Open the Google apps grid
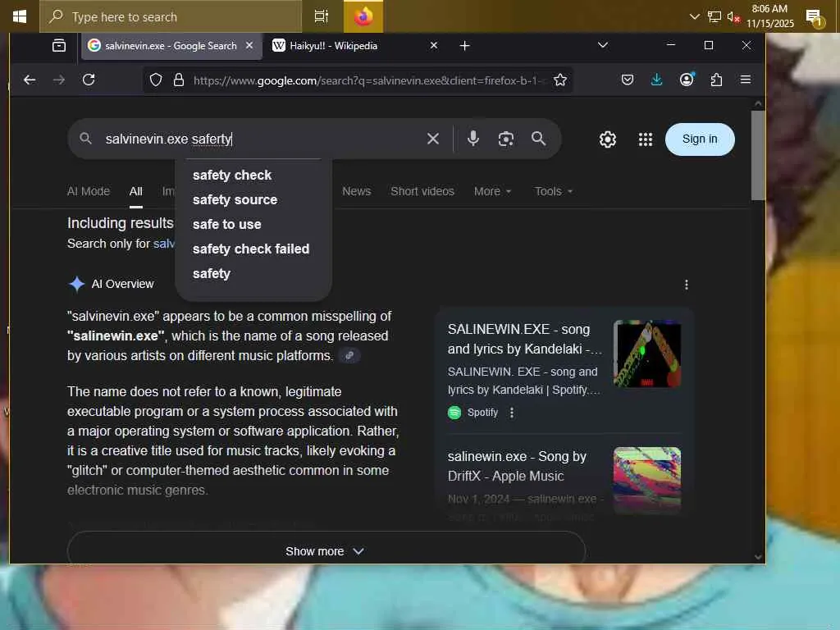Image resolution: width=840 pixels, height=630 pixels. [x=646, y=139]
